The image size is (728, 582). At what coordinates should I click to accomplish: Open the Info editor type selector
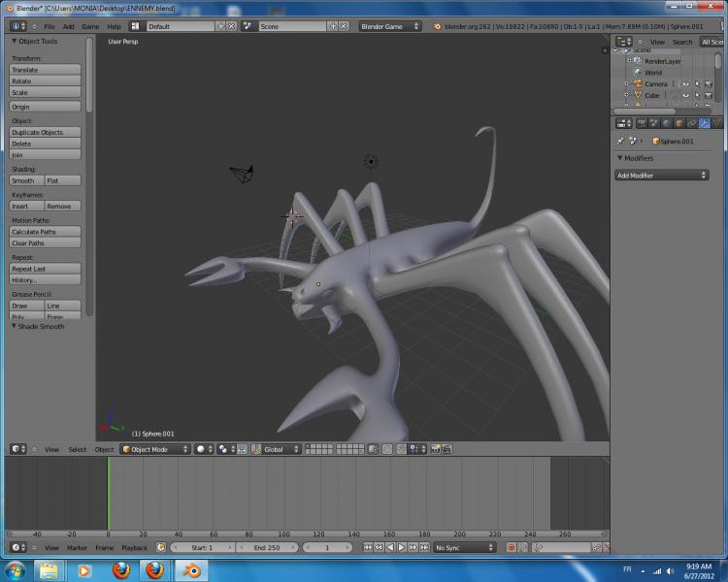[x=18, y=26]
